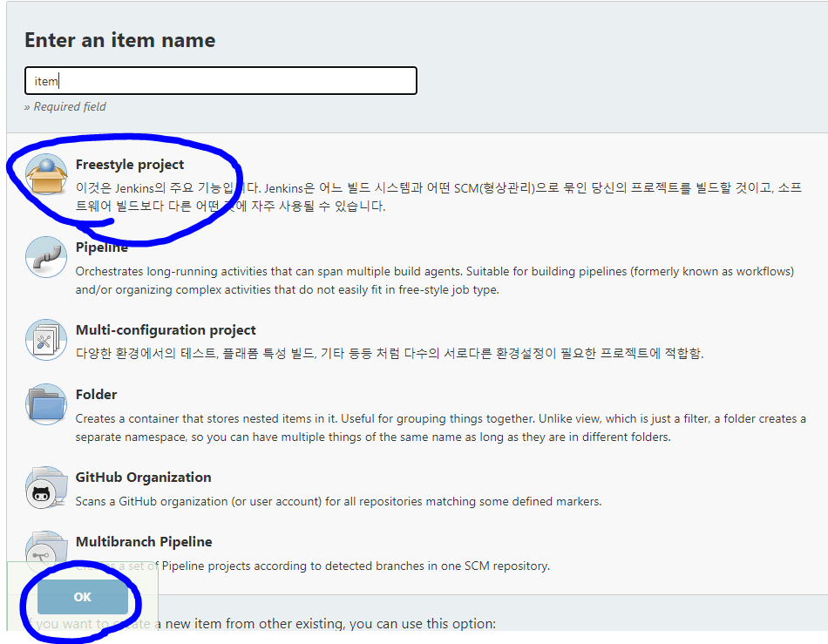
Task: Click the Freestyle project box icon
Action: tap(46, 174)
